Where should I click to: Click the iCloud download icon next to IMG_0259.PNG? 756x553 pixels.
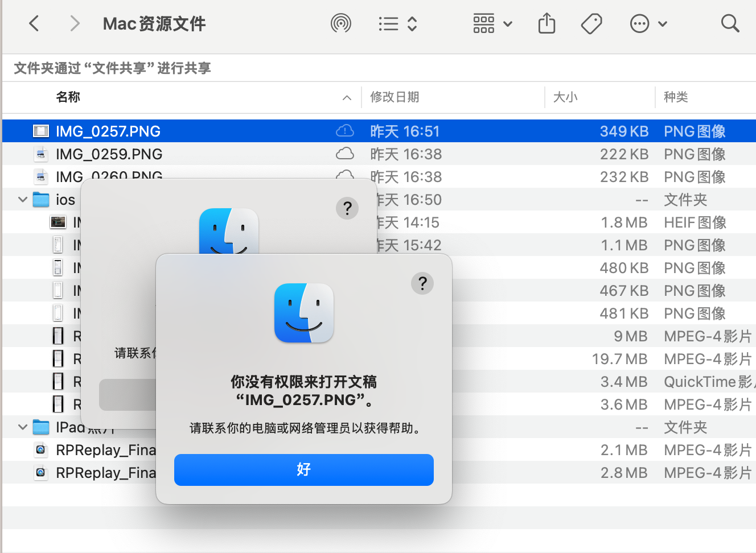[x=345, y=154]
